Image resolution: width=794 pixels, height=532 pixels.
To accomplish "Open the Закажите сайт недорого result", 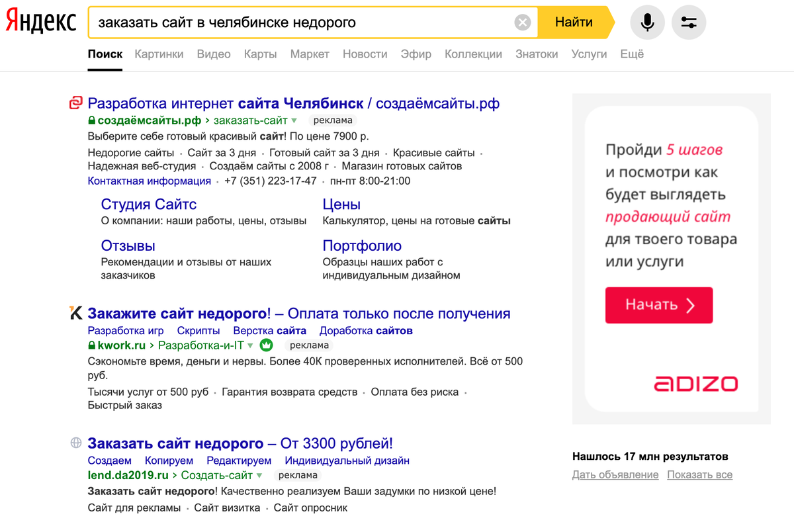I will [299, 314].
